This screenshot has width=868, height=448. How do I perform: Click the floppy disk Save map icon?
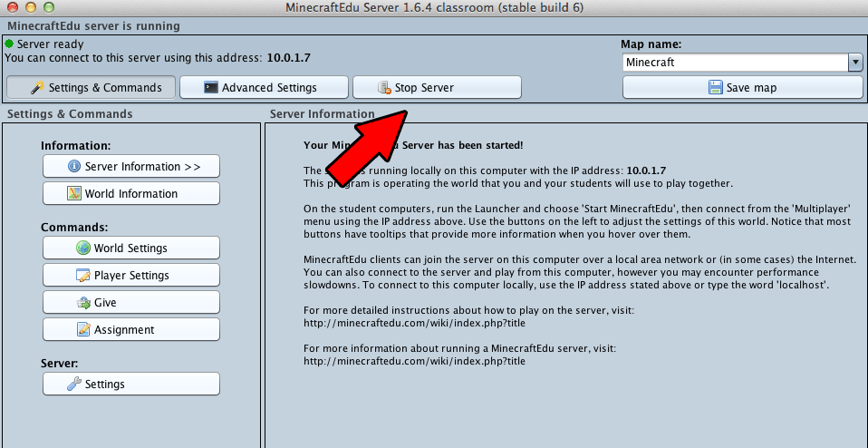(x=717, y=87)
